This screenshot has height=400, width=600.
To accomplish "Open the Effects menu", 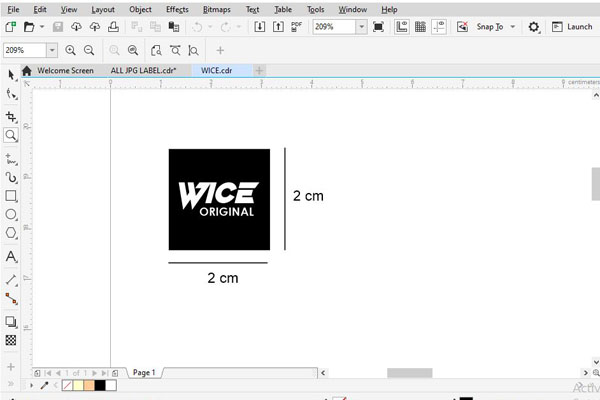I will (177, 10).
